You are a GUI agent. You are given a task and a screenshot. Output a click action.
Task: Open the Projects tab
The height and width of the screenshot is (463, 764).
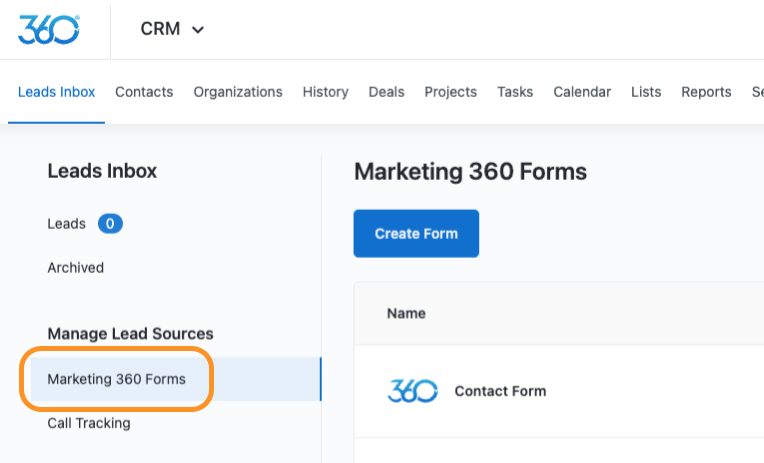click(x=450, y=92)
